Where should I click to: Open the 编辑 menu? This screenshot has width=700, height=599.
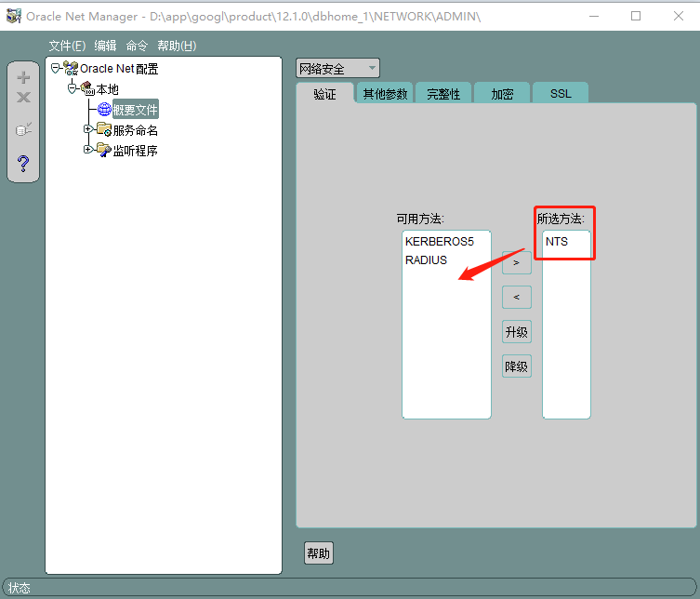click(105, 46)
